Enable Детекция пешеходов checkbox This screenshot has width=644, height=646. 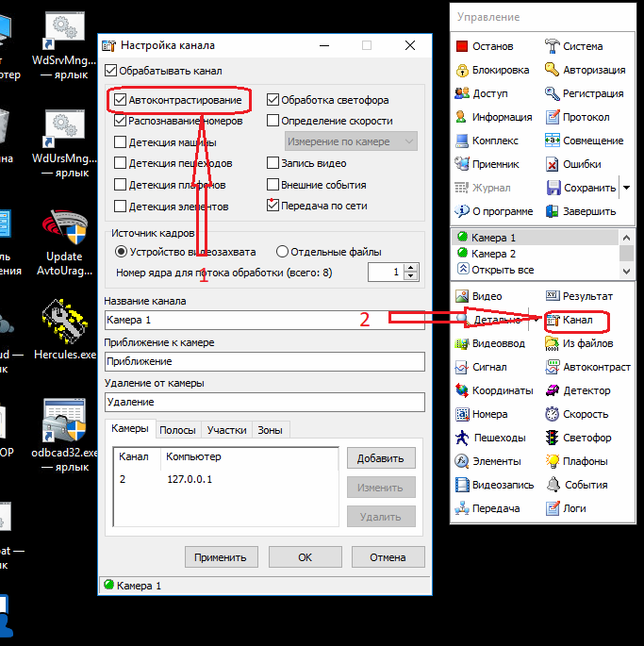120,164
